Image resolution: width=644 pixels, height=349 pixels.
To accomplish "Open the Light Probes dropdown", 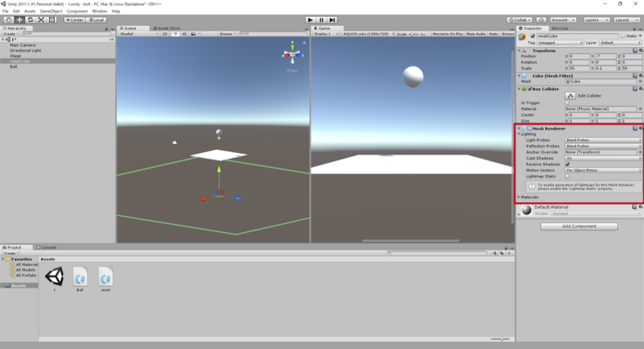I will pyautogui.click(x=603, y=140).
